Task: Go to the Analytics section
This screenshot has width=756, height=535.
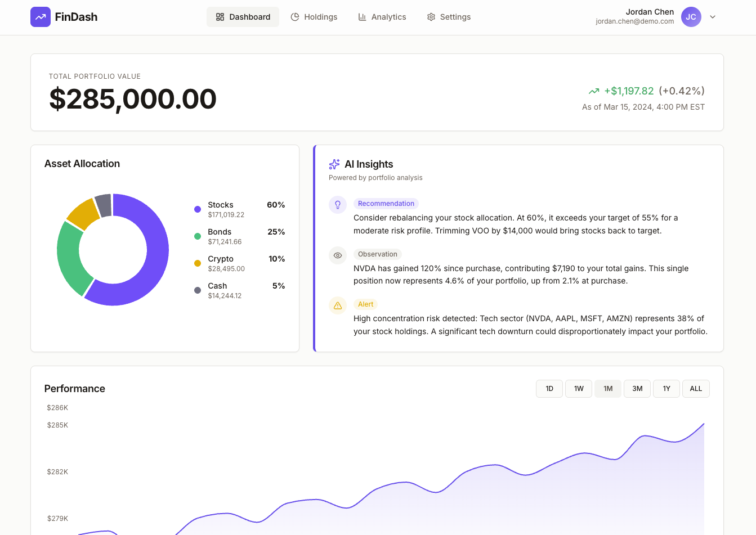Action: pos(388,17)
